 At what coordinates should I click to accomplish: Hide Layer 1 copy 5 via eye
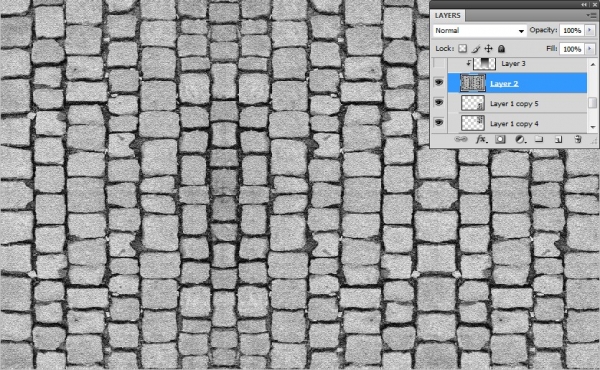439,103
